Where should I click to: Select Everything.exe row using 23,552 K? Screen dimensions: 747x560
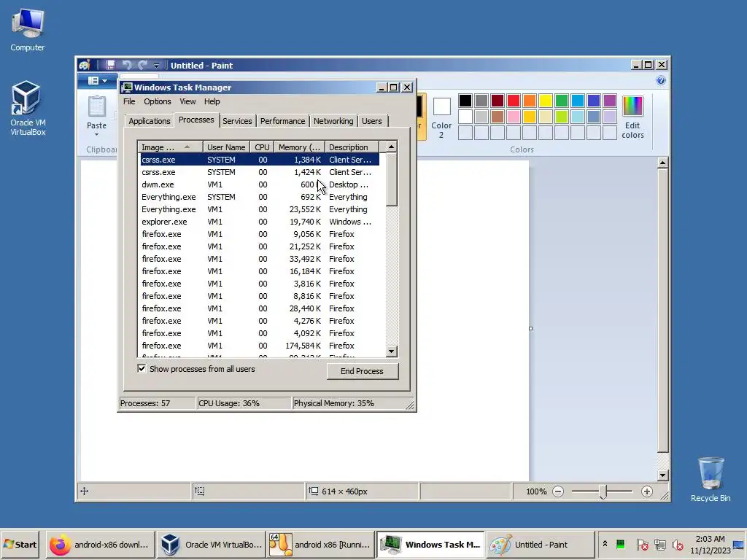260,209
